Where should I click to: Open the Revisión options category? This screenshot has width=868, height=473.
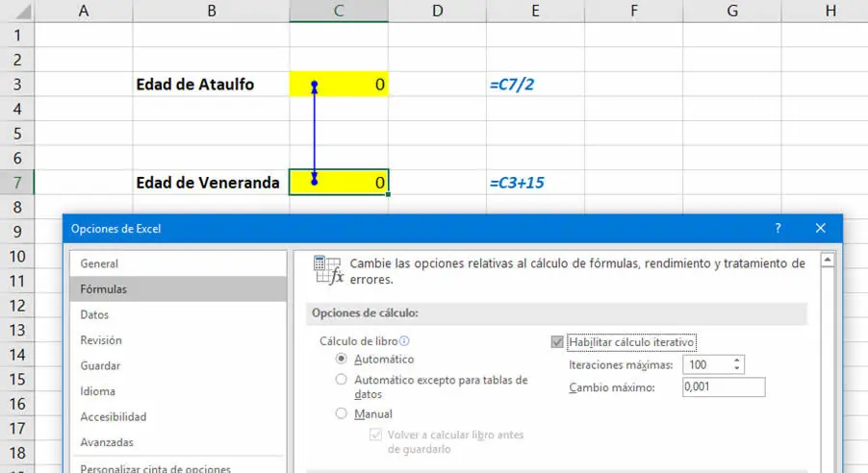(101, 340)
